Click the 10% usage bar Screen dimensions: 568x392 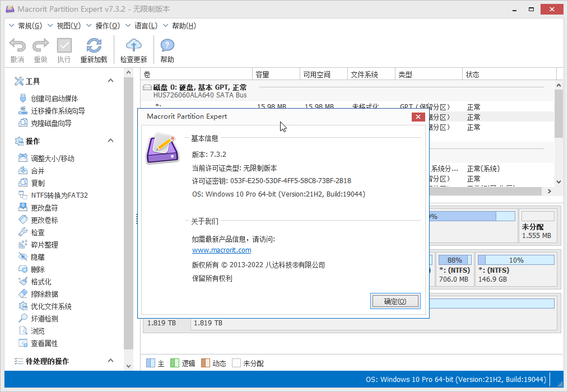516,260
